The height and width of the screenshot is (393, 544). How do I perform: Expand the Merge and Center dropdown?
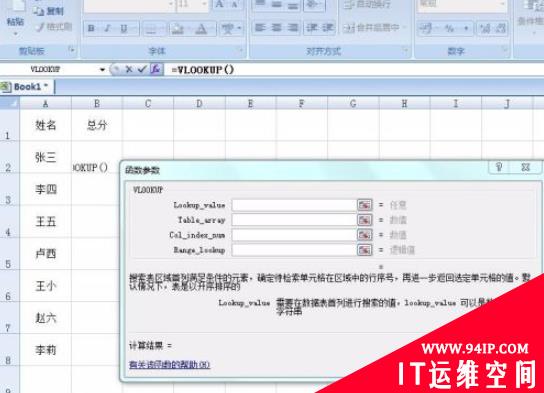405,28
